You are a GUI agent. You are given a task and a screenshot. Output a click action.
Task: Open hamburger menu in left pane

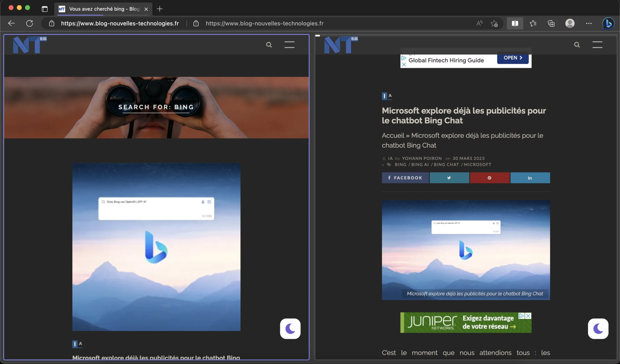click(289, 45)
